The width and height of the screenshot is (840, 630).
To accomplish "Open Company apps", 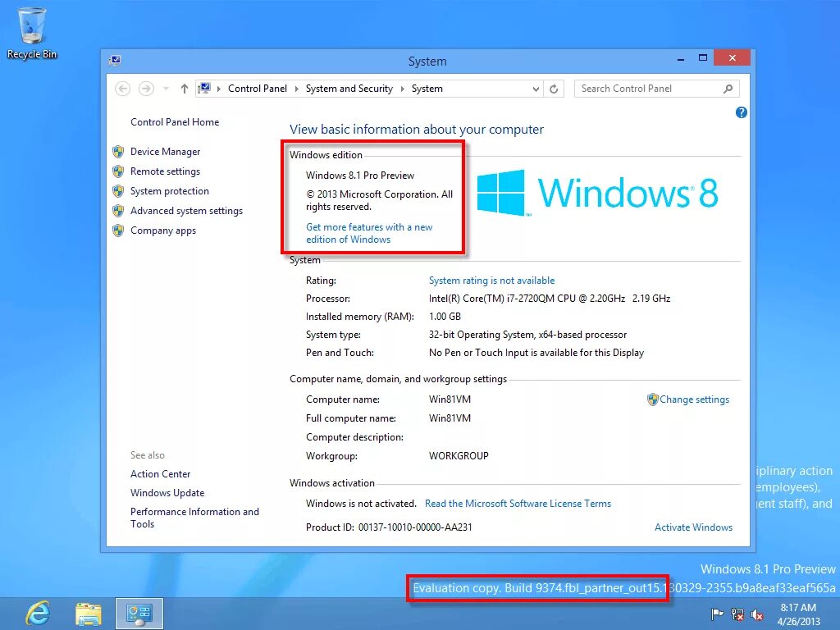I will (163, 231).
